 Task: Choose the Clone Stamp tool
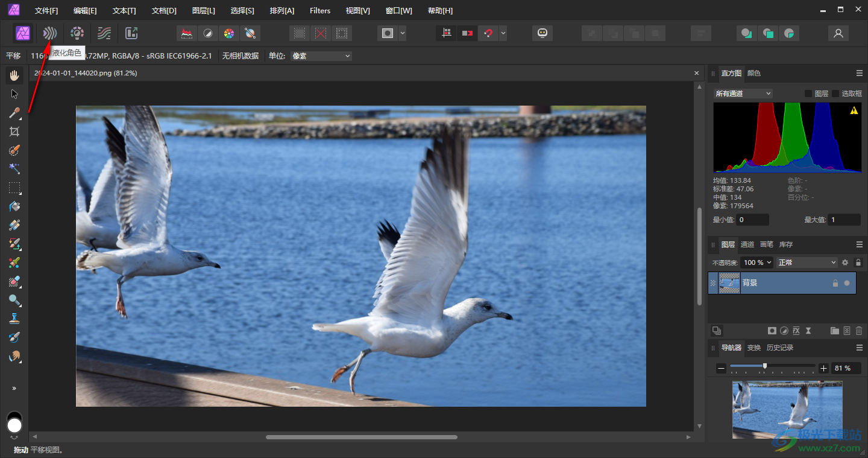(14, 319)
